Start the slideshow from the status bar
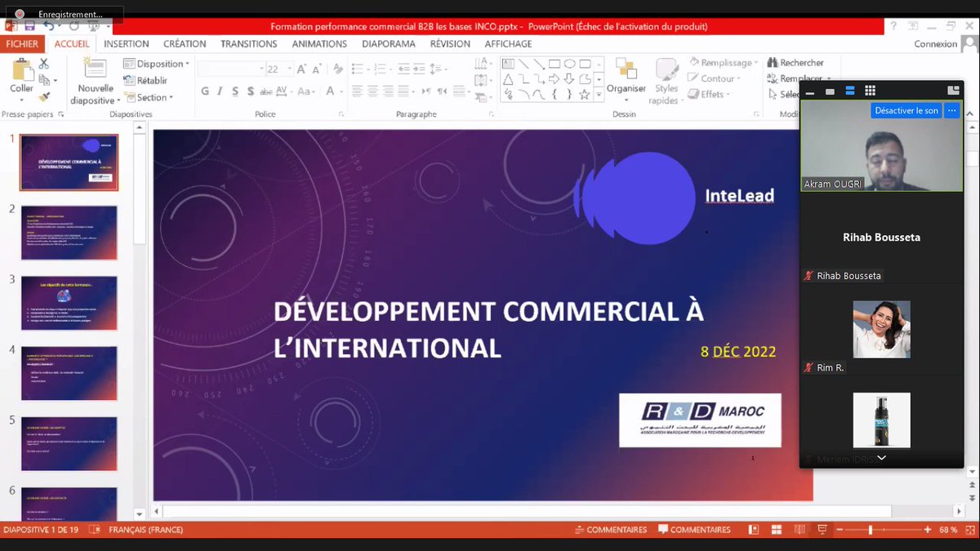The height and width of the screenshot is (551, 980). point(821,529)
